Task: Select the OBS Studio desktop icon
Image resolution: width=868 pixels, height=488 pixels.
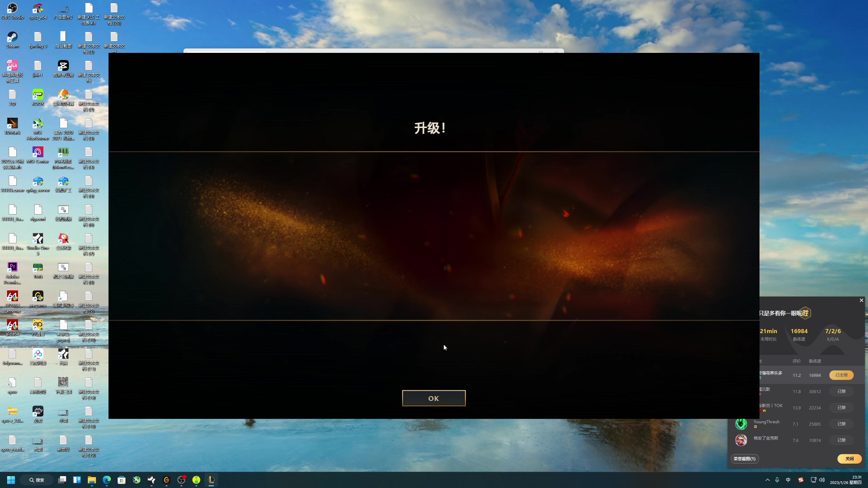Action: click(13, 12)
